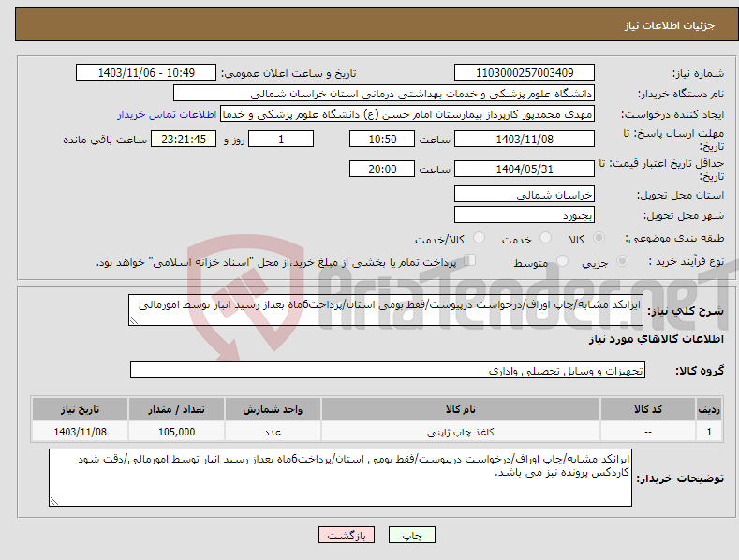Image resolution: width=739 pixels, height=560 pixels.
Task: Click the شماره نیاز label
Action: [698, 74]
